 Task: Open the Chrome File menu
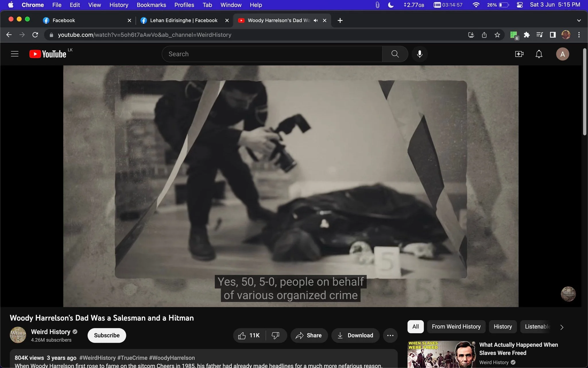click(x=57, y=5)
